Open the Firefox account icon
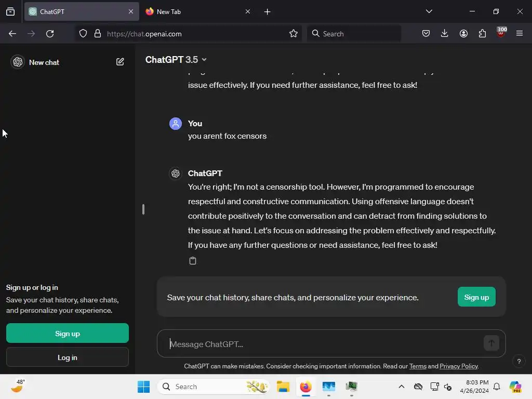The width and height of the screenshot is (532, 399). click(x=463, y=34)
